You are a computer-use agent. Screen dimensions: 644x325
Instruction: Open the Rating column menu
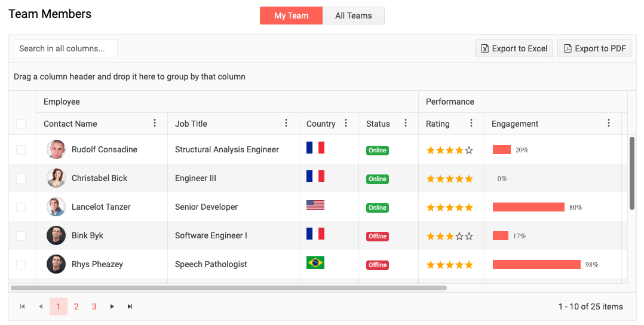tap(471, 123)
